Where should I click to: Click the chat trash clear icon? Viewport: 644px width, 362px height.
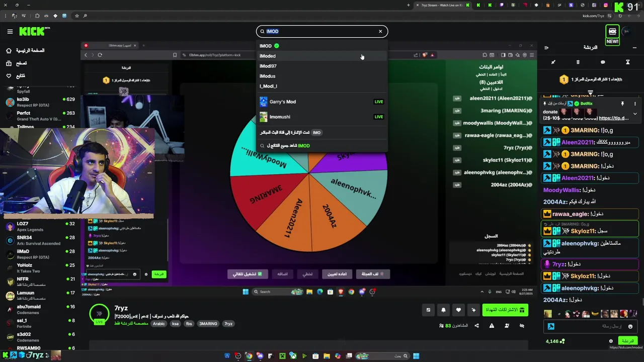point(578,62)
